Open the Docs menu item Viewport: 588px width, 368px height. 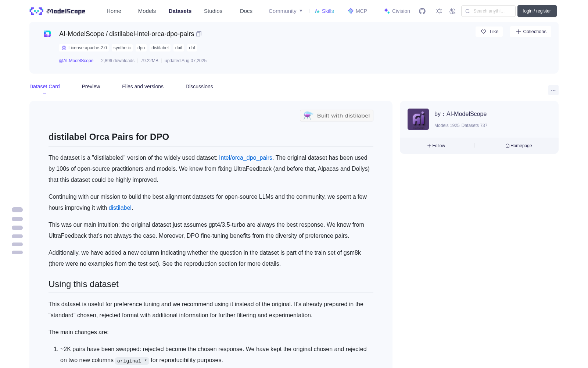pyautogui.click(x=246, y=11)
